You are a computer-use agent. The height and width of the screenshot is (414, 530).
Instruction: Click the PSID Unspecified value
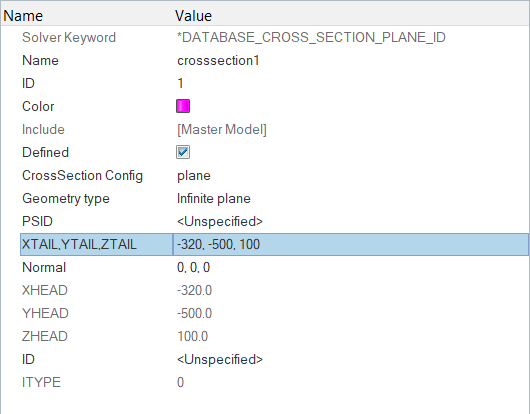(x=220, y=221)
